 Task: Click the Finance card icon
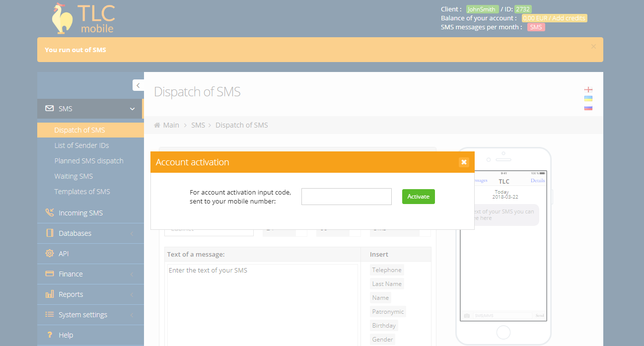click(x=50, y=274)
